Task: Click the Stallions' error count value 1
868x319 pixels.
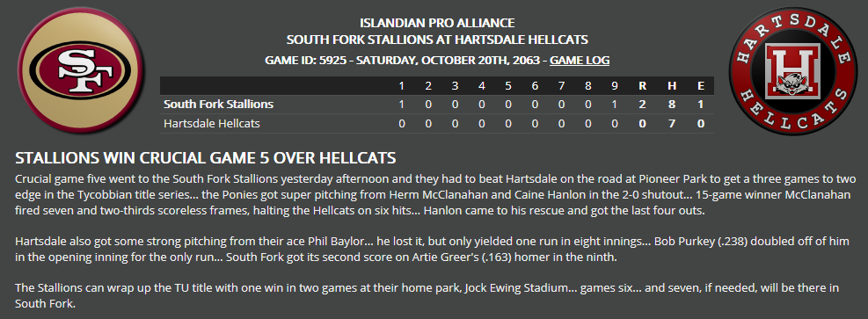Action: click(701, 104)
